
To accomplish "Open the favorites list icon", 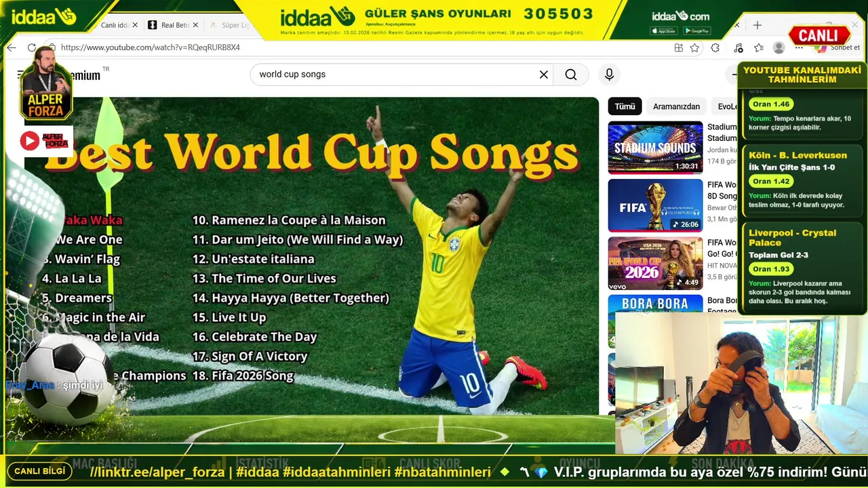I will click(759, 47).
